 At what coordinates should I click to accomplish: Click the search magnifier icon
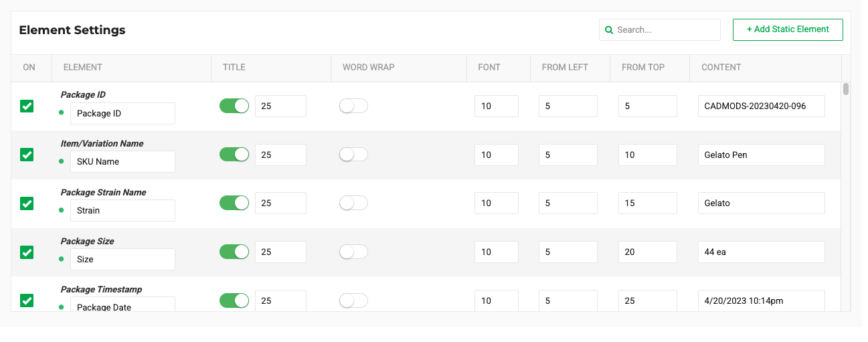click(x=609, y=30)
